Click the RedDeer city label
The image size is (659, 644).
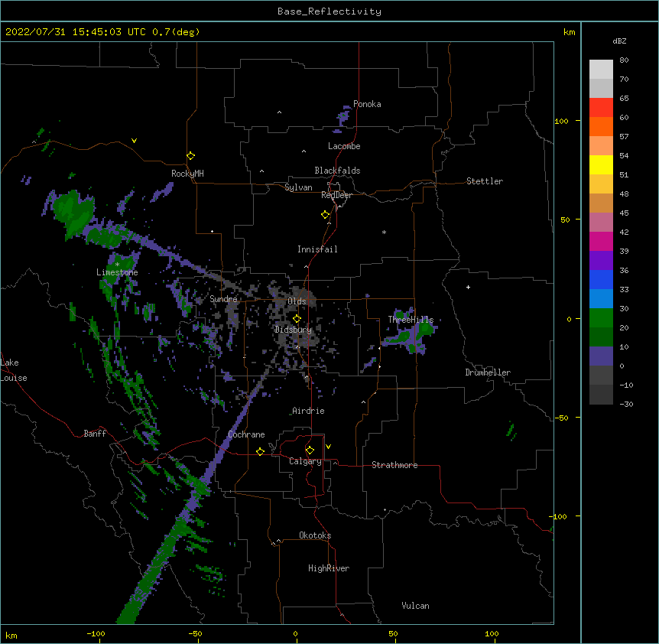pyautogui.click(x=336, y=195)
